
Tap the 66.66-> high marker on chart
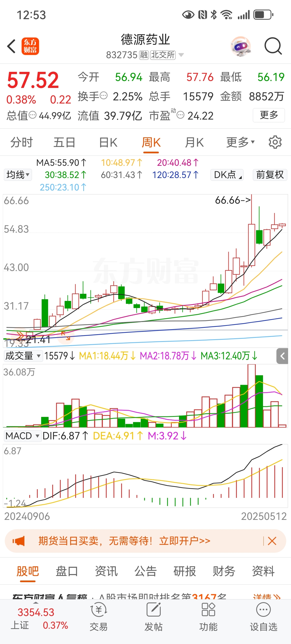tap(233, 200)
